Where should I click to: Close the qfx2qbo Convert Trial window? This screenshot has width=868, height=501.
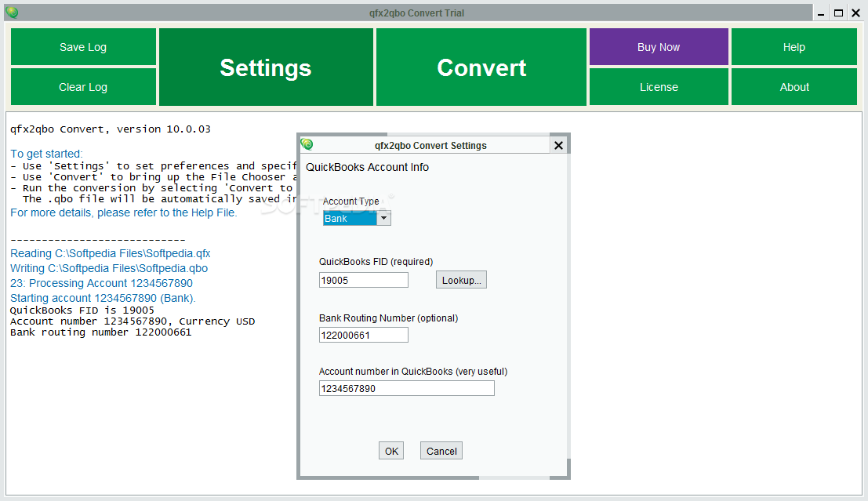coord(855,13)
